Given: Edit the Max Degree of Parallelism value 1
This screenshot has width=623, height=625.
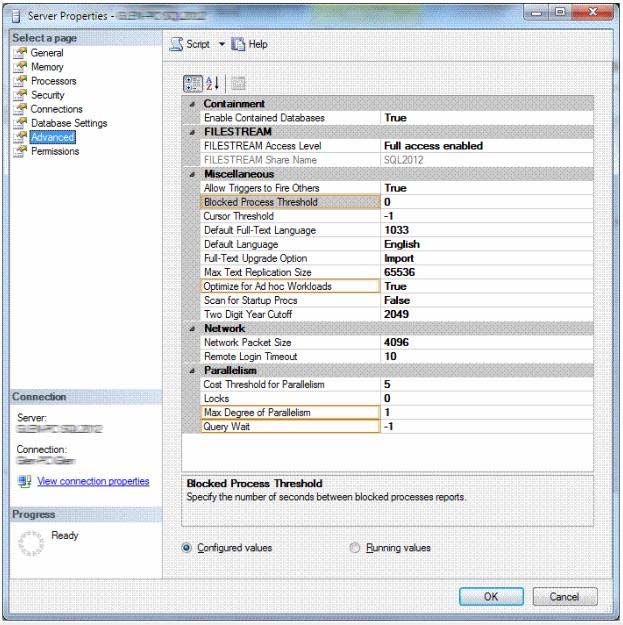Looking at the screenshot, I should (487, 413).
